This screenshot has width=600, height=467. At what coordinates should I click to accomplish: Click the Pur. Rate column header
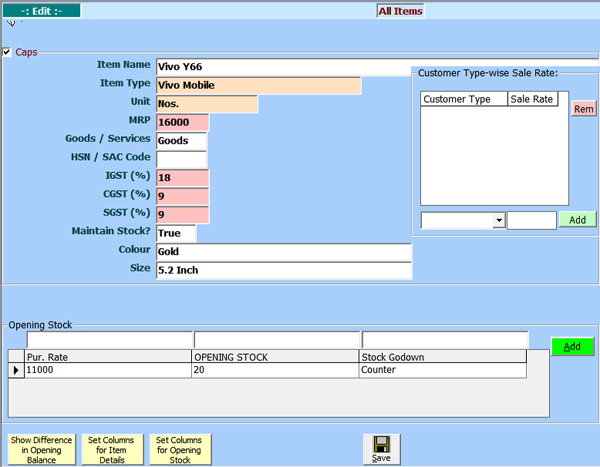[108, 357]
